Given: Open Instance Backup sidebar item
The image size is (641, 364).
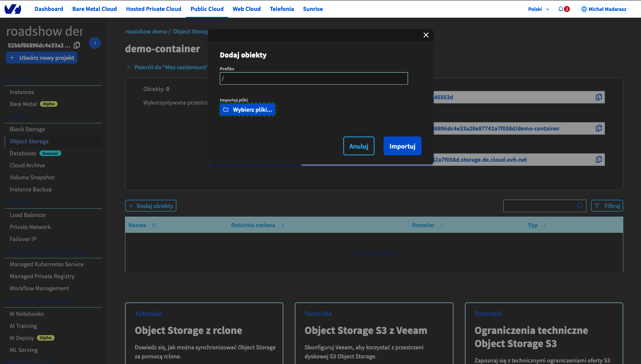Looking at the screenshot, I should point(31,190).
